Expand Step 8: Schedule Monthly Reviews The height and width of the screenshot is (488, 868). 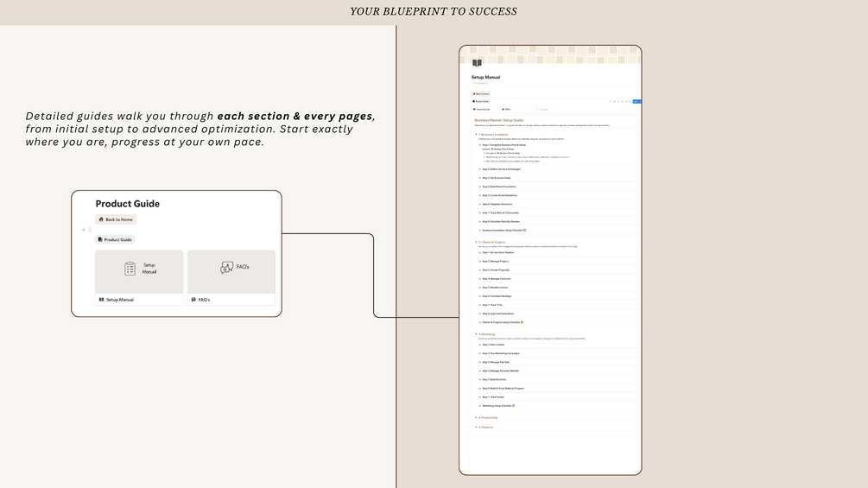(x=480, y=222)
